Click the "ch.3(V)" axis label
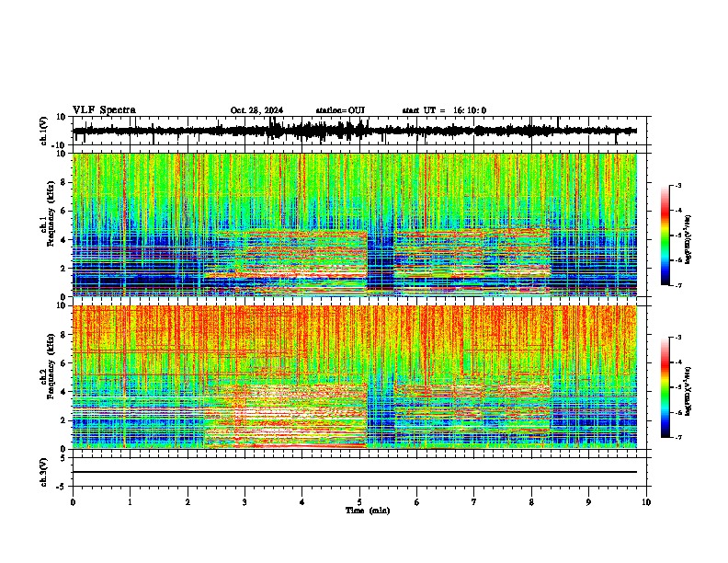Screen dimensions: 728x563 (44, 473)
